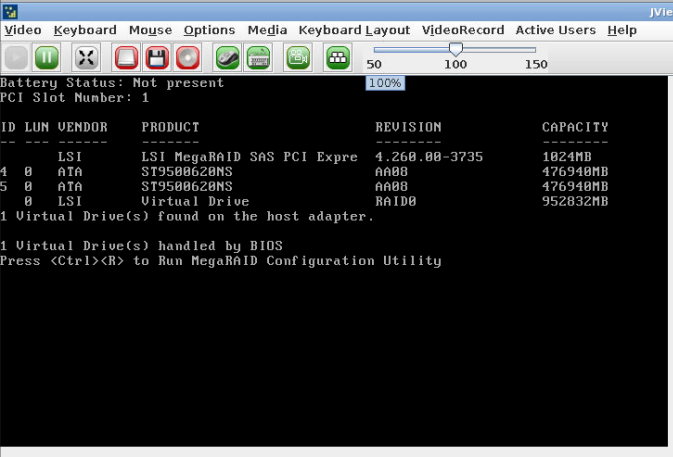This screenshot has height=457, width=673.
Task: Expand the Options menu
Action: click(209, 30)
